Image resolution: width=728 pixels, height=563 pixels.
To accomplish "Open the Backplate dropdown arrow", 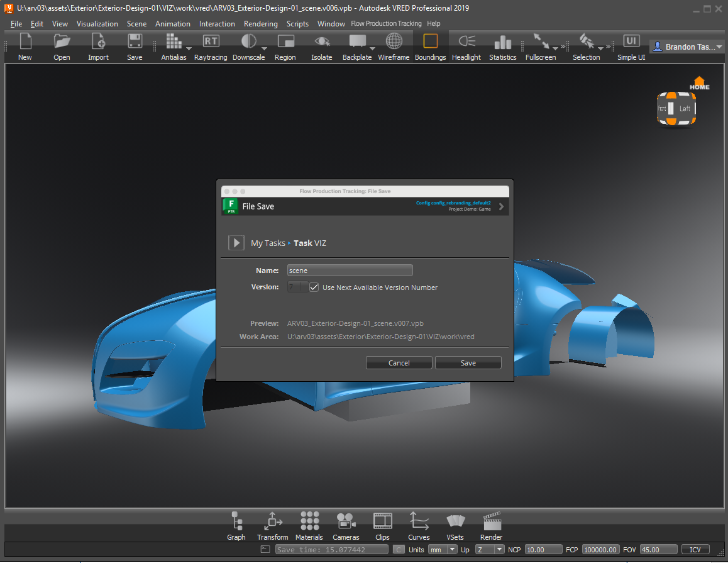I will [x=372, y=48].
